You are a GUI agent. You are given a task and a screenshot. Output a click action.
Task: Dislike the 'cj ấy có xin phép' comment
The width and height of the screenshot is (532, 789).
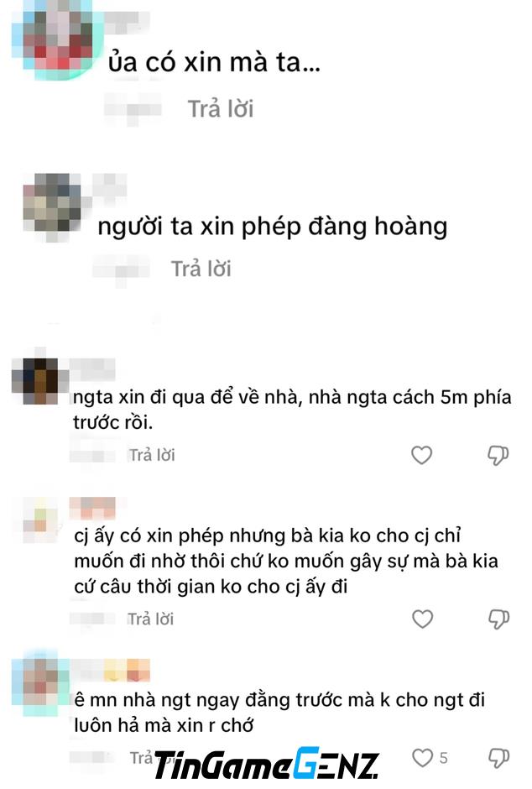tap(498, 619)
